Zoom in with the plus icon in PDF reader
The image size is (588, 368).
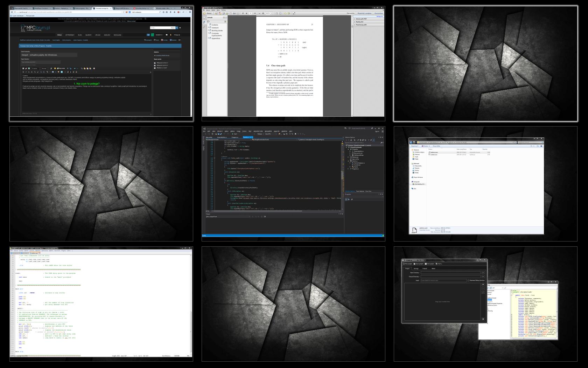coord(263,13)
